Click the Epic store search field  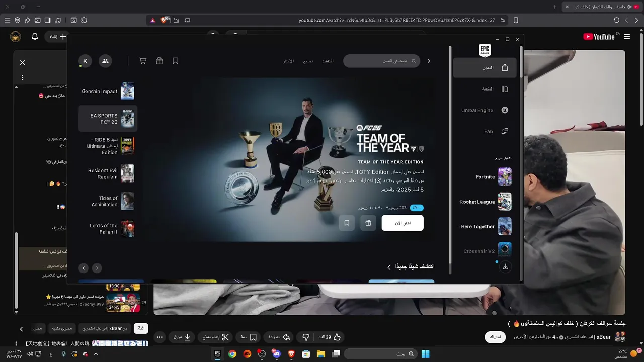381,61
